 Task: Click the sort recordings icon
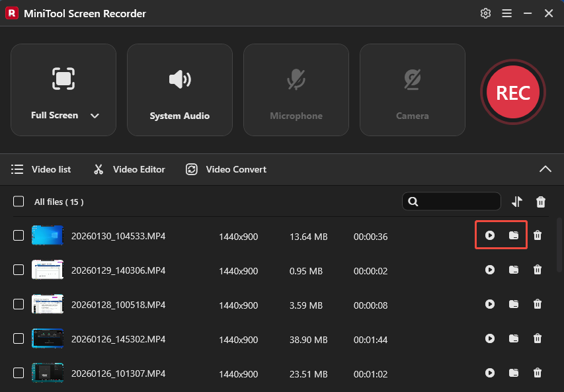(x=516, y=201)
